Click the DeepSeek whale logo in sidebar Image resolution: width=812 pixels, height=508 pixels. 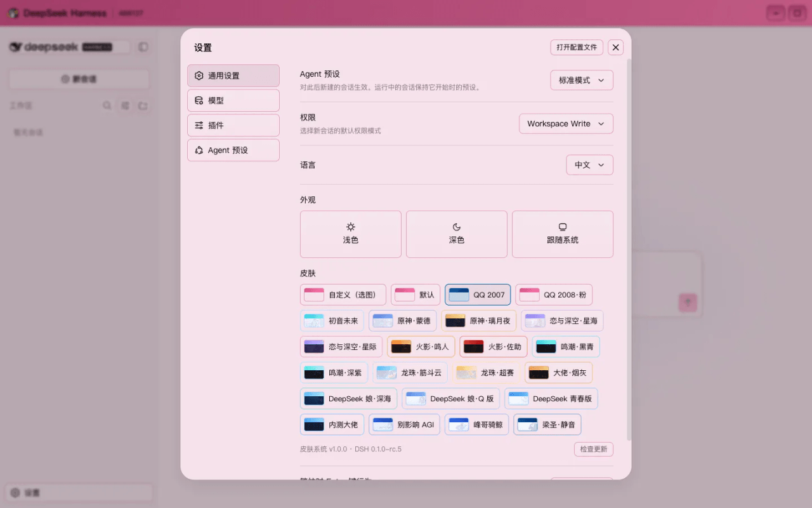pos(15,47)
